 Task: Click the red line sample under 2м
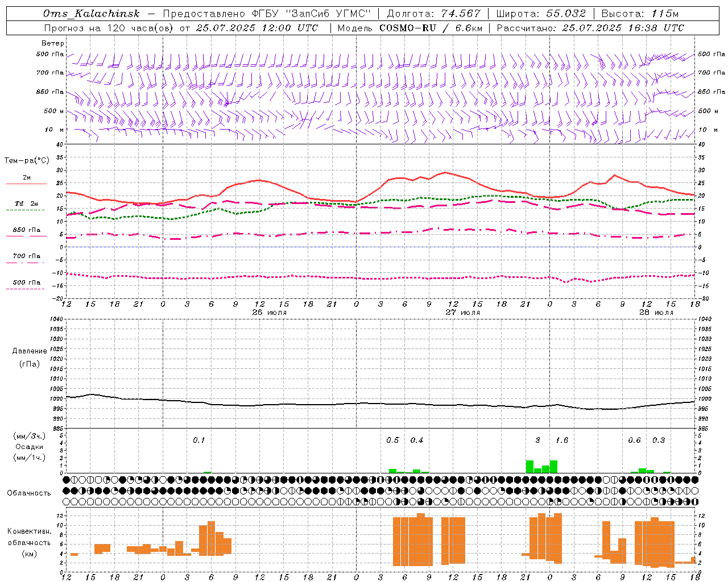[26, 184]
